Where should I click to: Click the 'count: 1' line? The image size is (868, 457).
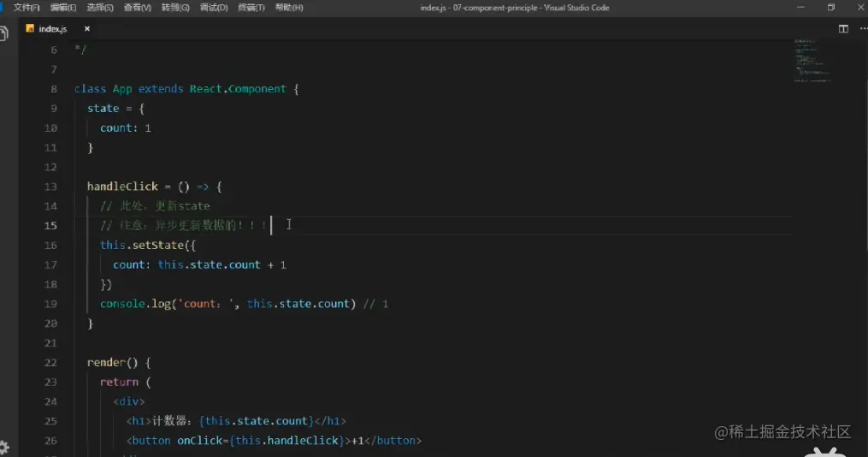pos(126,128)
